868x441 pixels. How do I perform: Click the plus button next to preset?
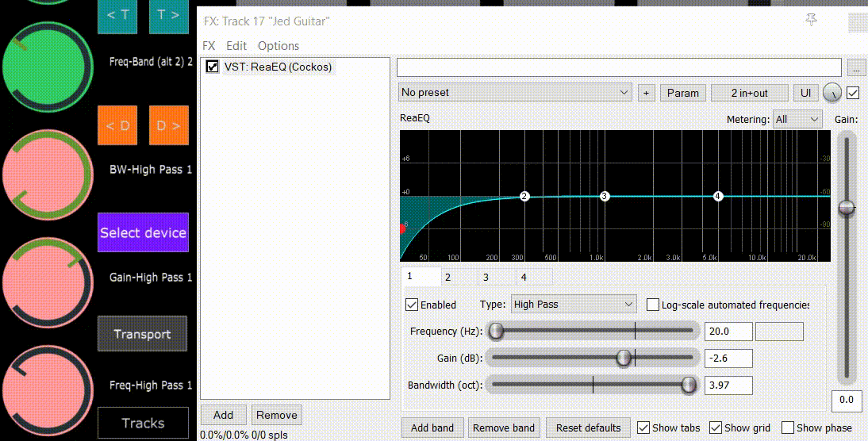point(646,93)
